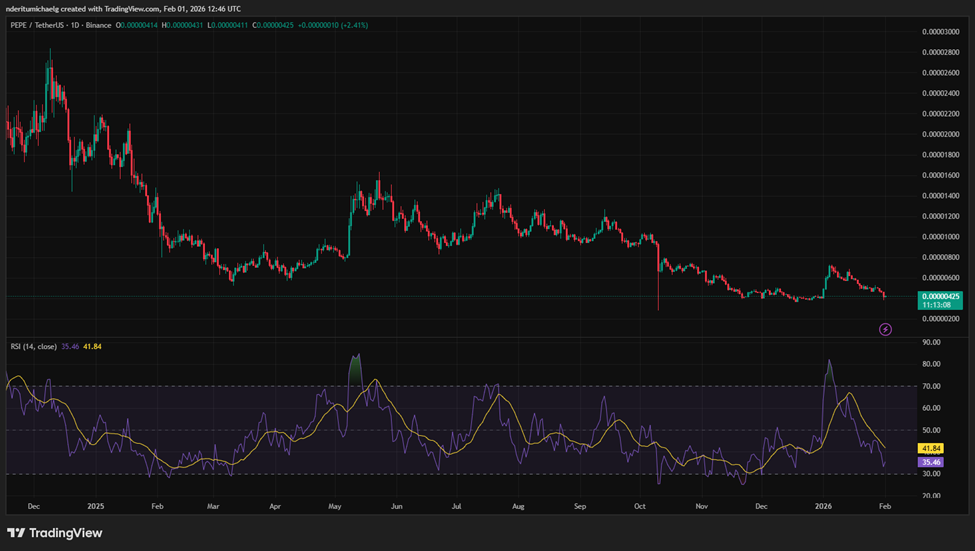The height and width of the screenshot is (551, 975).
Task: Click the 70.00 level on RSI axis
Action: 932,386
